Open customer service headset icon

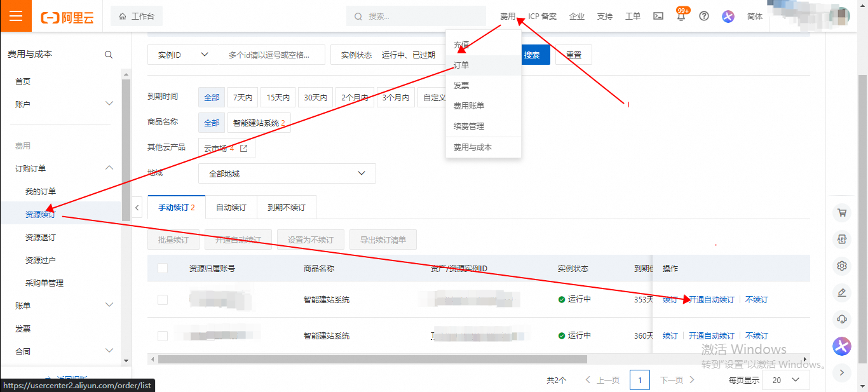coord(842,319)
